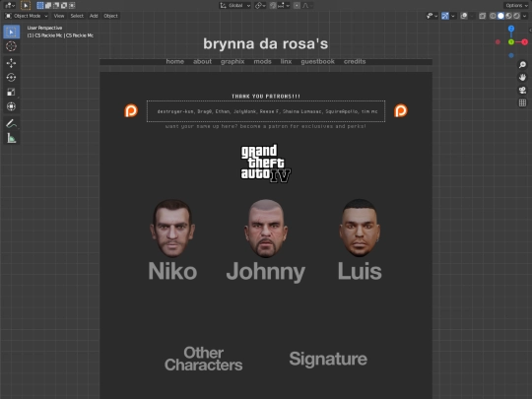Open the editor type dropdown
532x399 pixels.
(9, 5)
